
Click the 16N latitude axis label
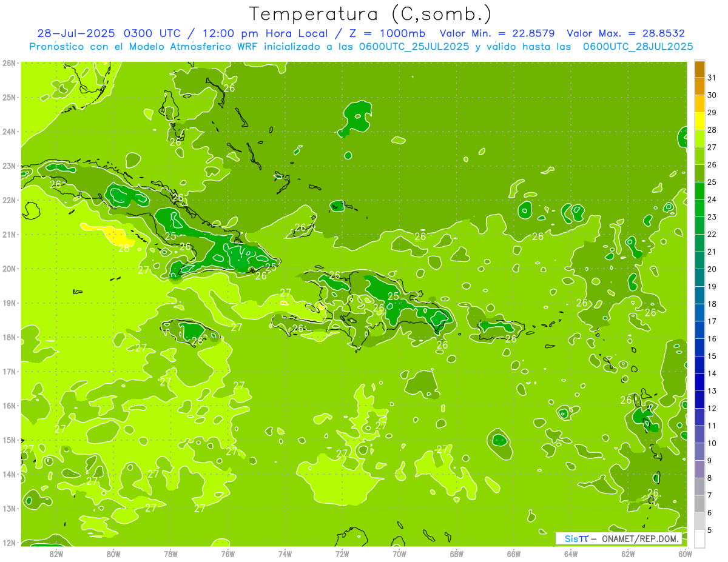pyautogui.click(x=9, y=406)
